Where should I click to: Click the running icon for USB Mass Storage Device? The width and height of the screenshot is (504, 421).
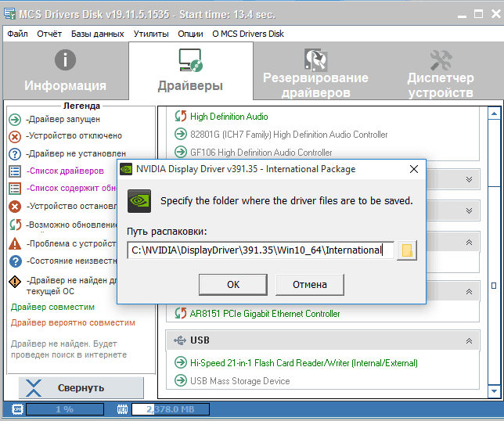pos(181,380)
